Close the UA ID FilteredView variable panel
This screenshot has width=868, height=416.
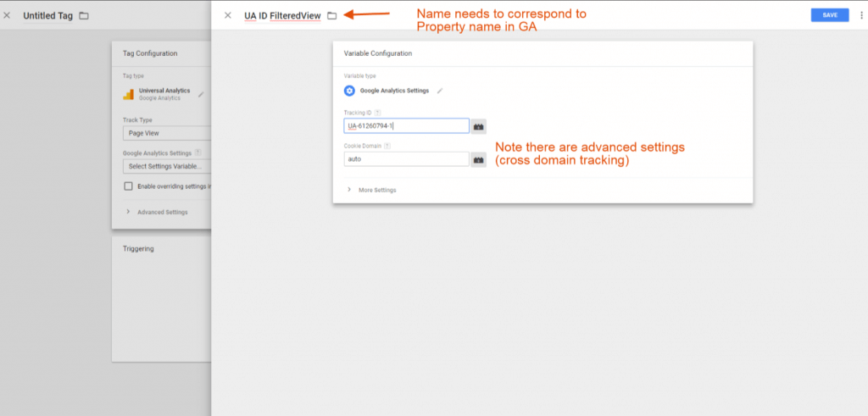click(227, 15)
